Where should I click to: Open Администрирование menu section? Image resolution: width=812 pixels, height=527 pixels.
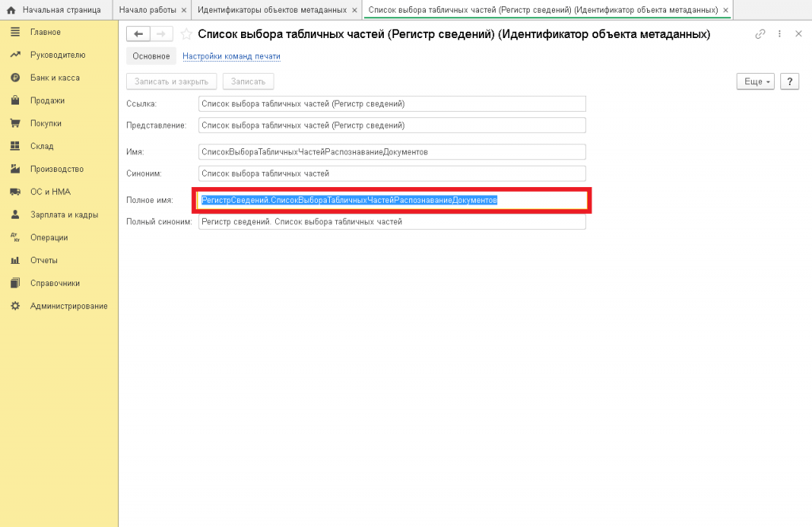click(x=69, y=306)
